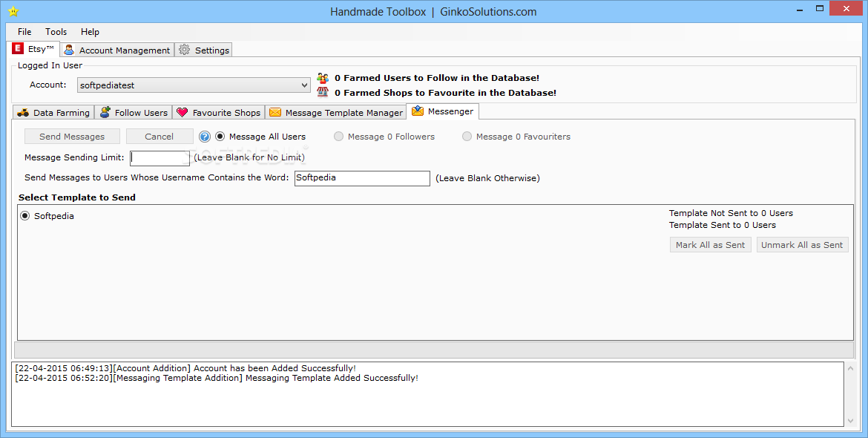
Task: Go to the Follow Users tab
Action: (134, 112)
